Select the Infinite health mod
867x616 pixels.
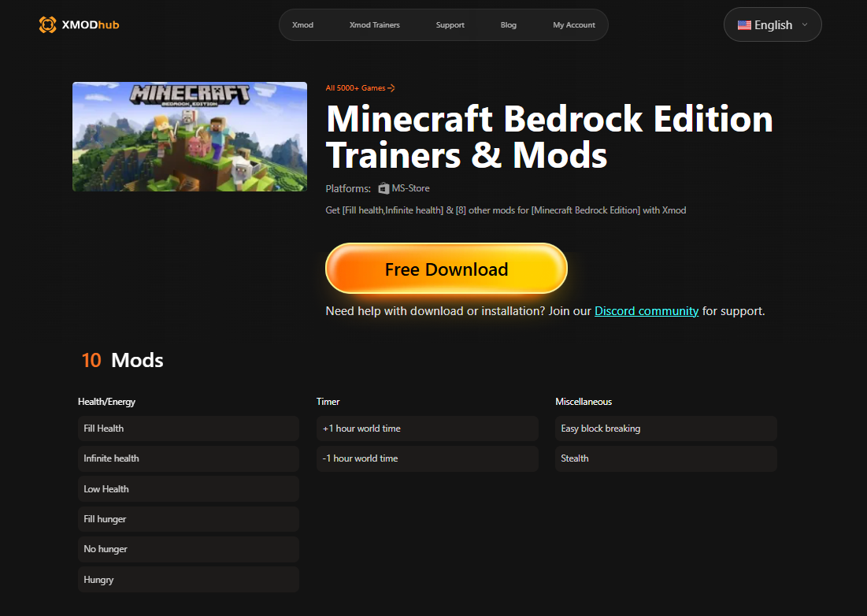click(188, 458)
